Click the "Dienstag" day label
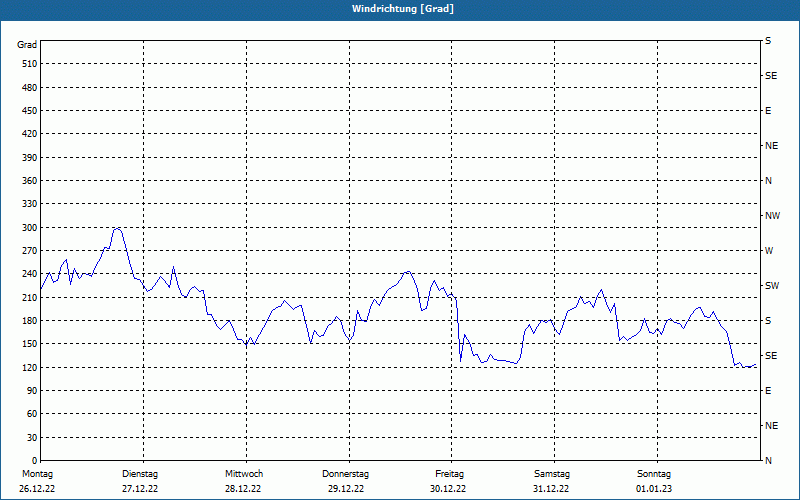The width and height of the screenshot is (800, 500). tap(140, 474)
